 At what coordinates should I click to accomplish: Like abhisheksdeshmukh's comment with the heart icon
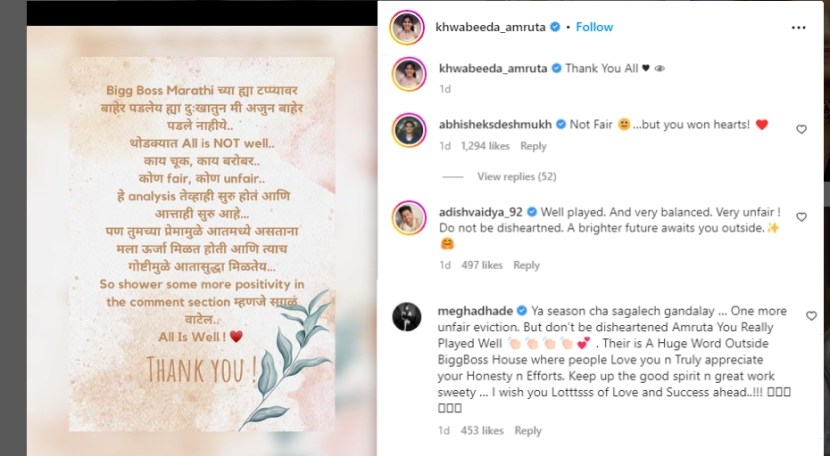point(801,129)
